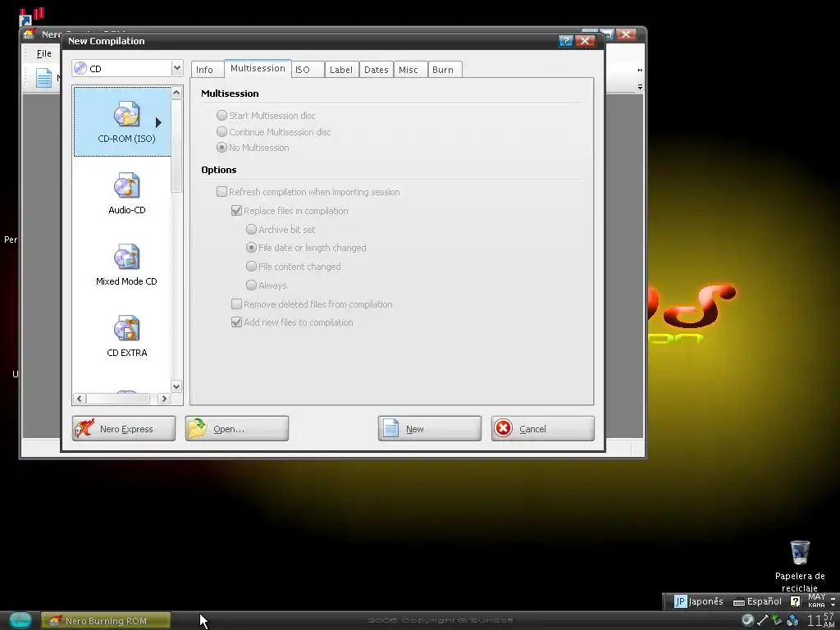Select the CD-ROM (ISO) compilation icon
Image resolution: width=840 pixels, height=630 pixels.
[x=126, y=115]
